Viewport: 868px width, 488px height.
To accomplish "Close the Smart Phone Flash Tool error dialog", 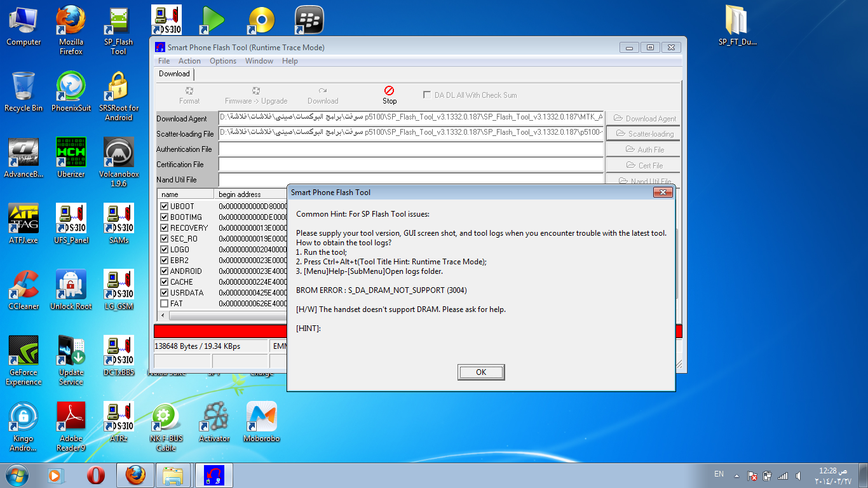I will click(662, 193).
